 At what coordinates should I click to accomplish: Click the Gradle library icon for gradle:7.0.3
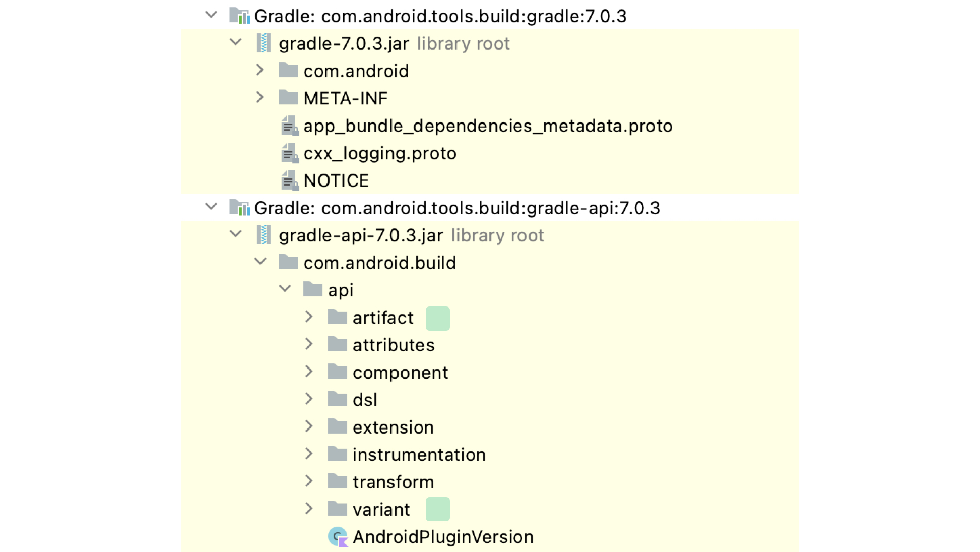tap(241, 16)
